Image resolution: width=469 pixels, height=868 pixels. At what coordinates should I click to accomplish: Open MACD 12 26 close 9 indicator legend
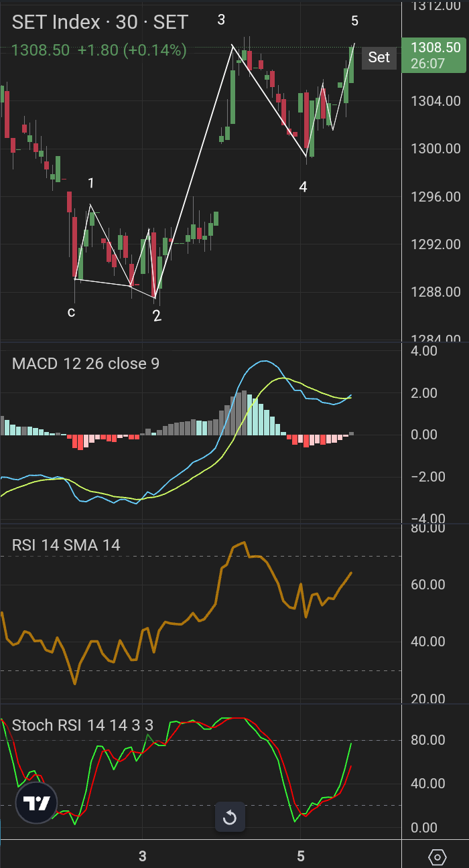pos(86,364)
